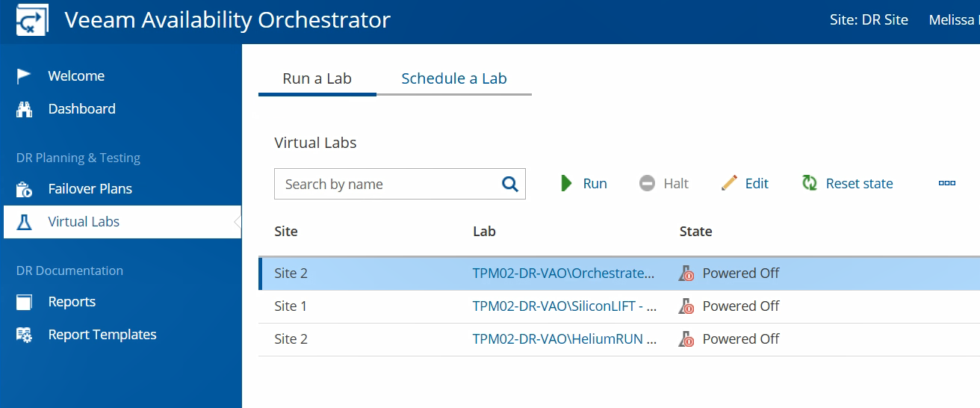Click the magnifier search icon

(510, 184)
